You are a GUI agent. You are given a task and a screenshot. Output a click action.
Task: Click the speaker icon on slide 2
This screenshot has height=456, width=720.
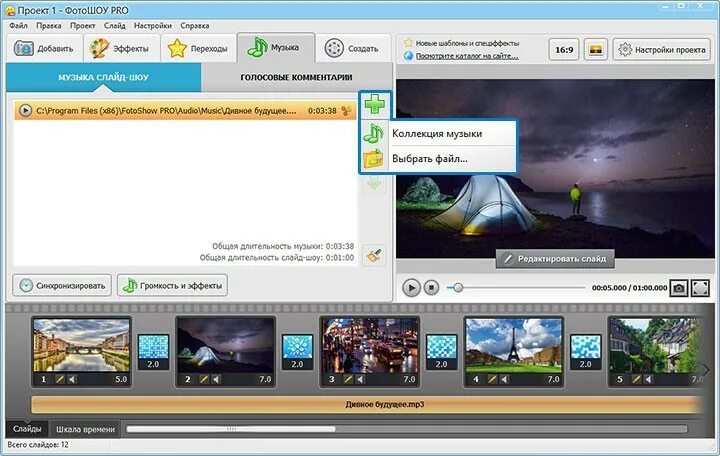coord(216,379)
